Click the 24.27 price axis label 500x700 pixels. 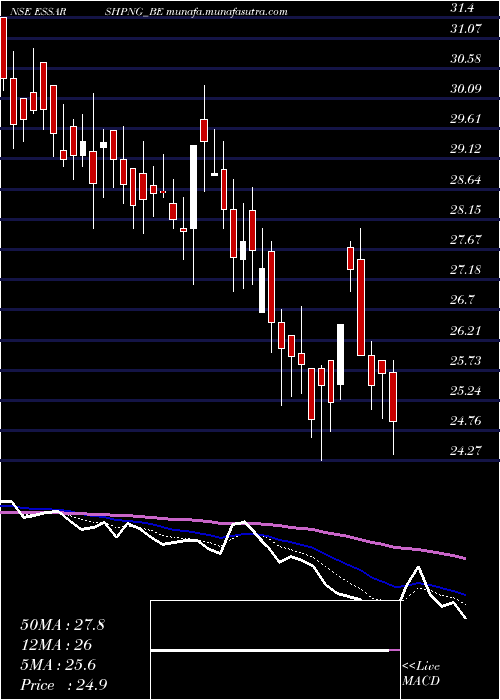click(x=467, y=451)
